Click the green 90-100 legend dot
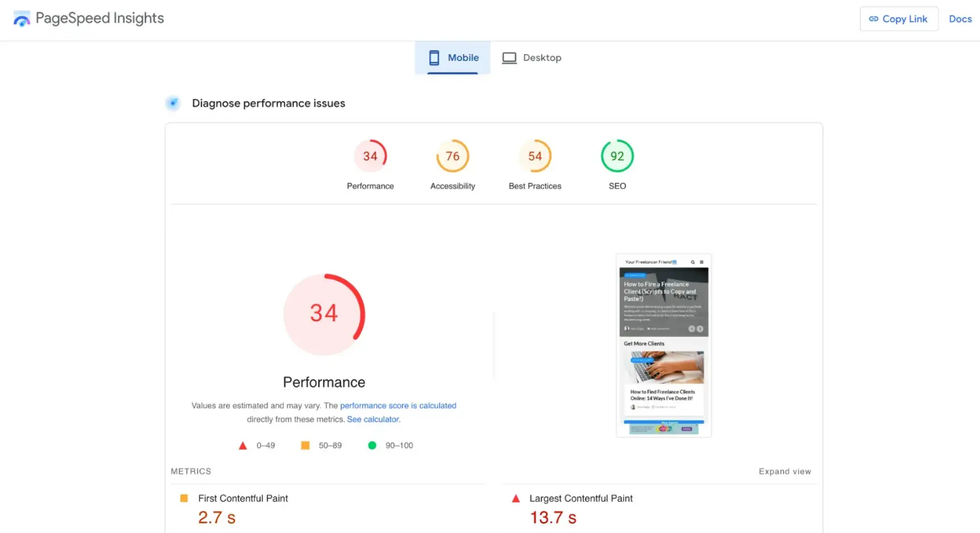 tap(372, 445)
